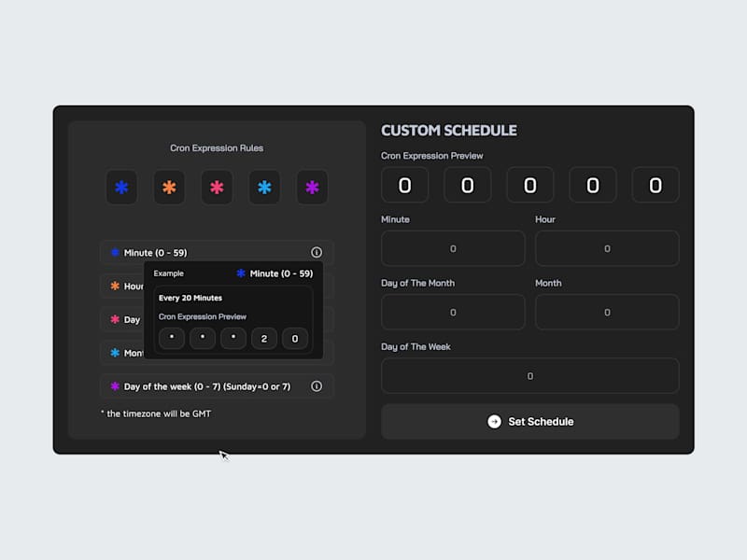Click the blue asterisk beside Minute rule row
747x560 pixels.
(115, 252)
